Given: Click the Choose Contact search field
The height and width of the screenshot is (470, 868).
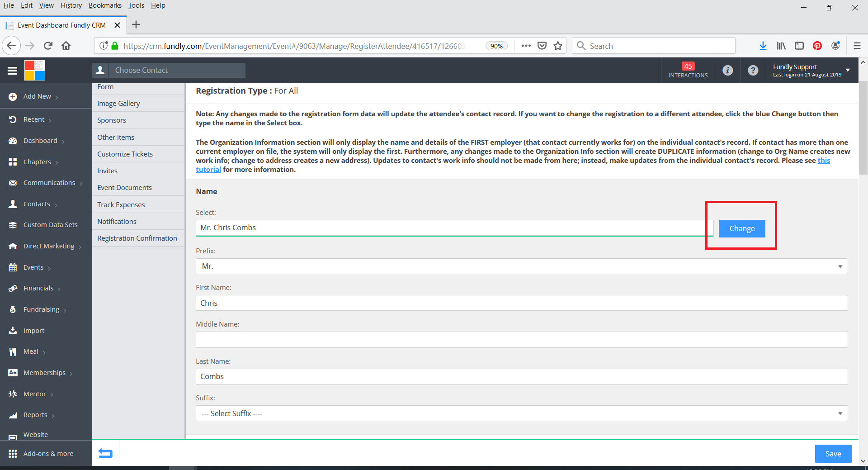Looking at the screenshot, I should (177, 70).
